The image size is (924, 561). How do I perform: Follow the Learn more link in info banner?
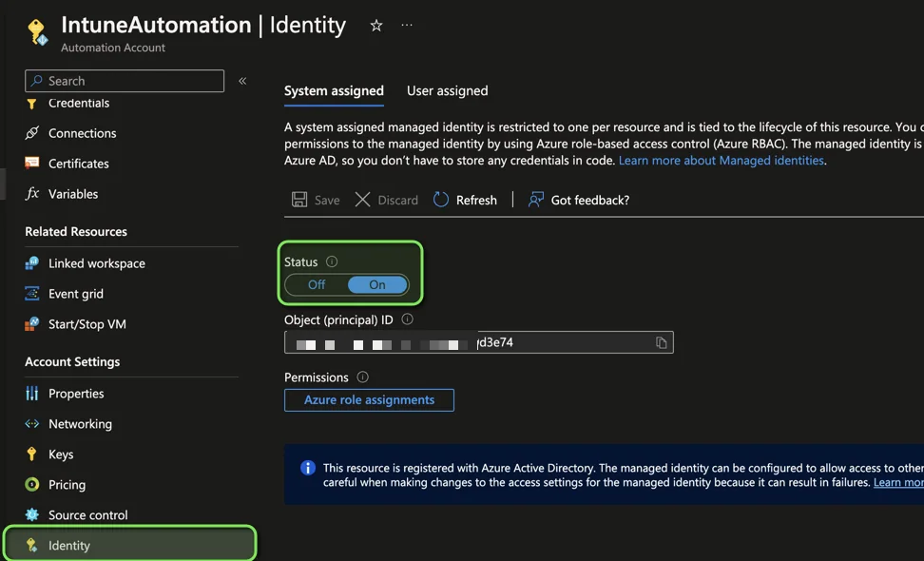coord(898,482)
